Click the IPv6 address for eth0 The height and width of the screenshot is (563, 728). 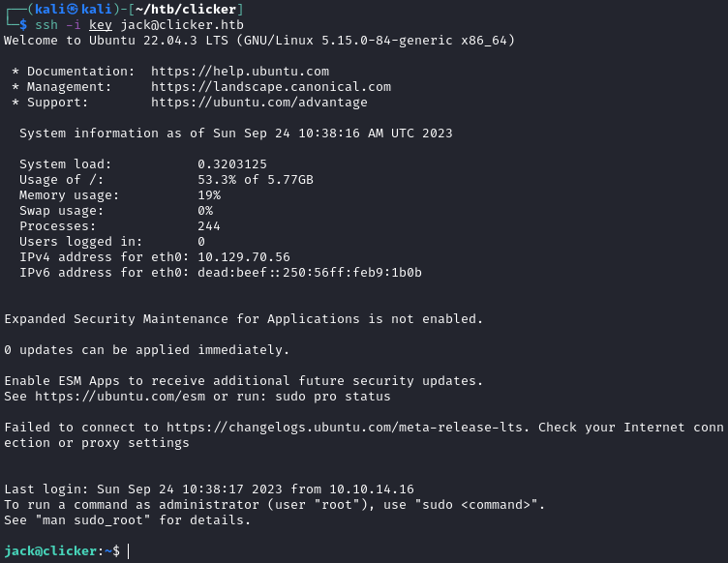coord(310,273)
